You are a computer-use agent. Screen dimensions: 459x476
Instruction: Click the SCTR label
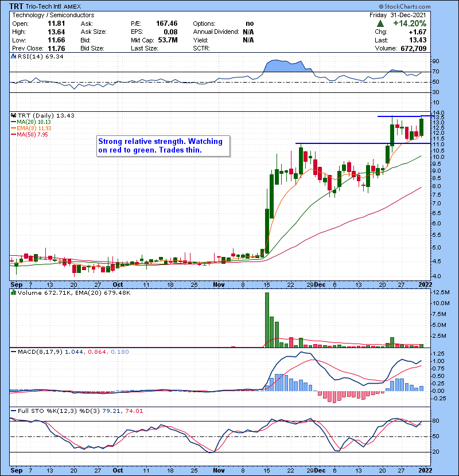[201, 48]
